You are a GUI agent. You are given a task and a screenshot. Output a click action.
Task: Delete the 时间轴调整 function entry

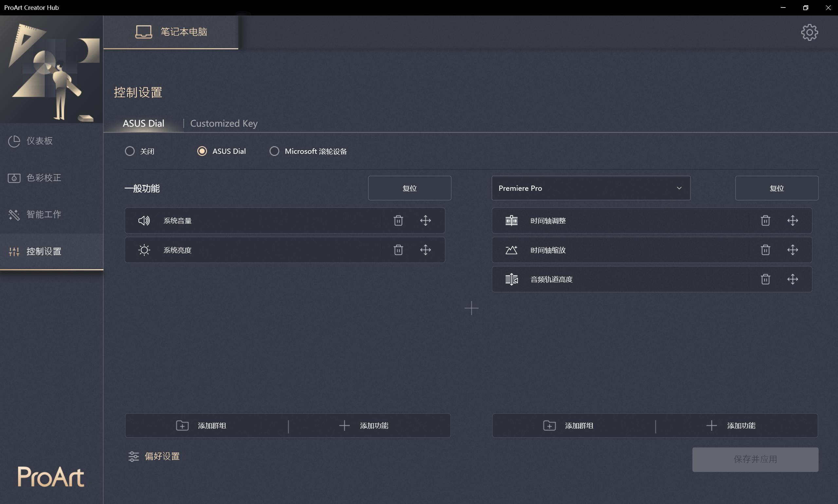click(765, 220)
